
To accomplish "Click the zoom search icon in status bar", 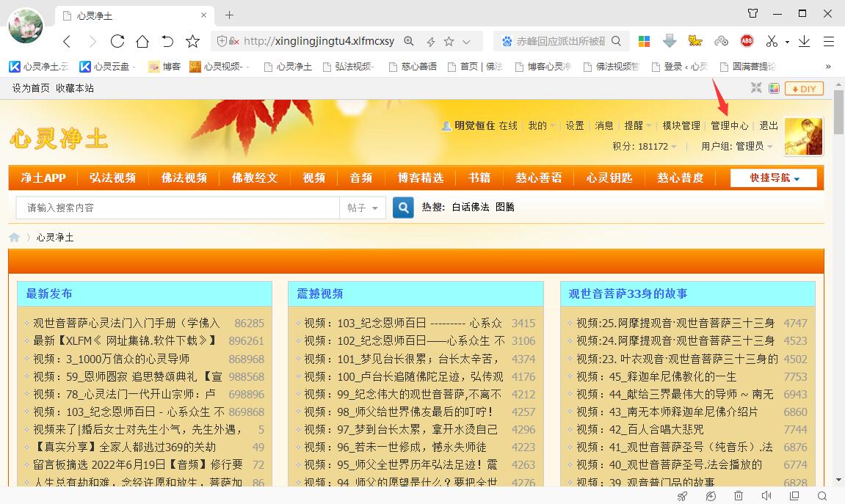I will [x=822, y=495].
